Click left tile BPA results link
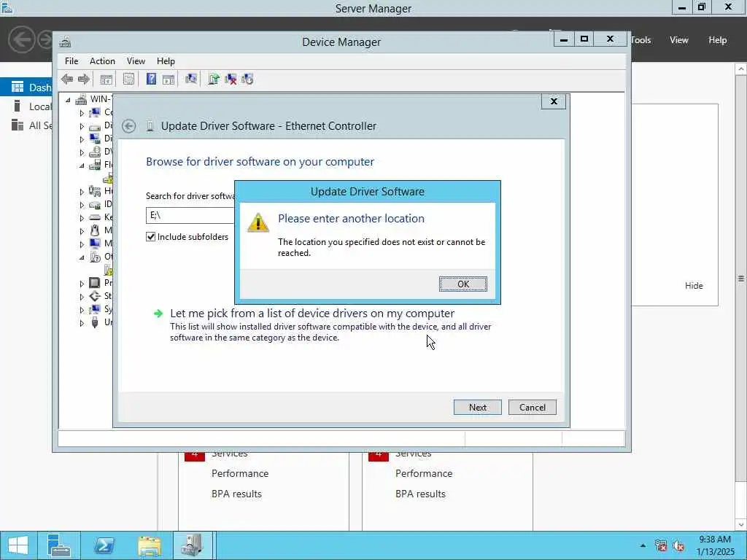Viewport: 747px width, 560px height. pyautogui.click(x=236, y=494)
